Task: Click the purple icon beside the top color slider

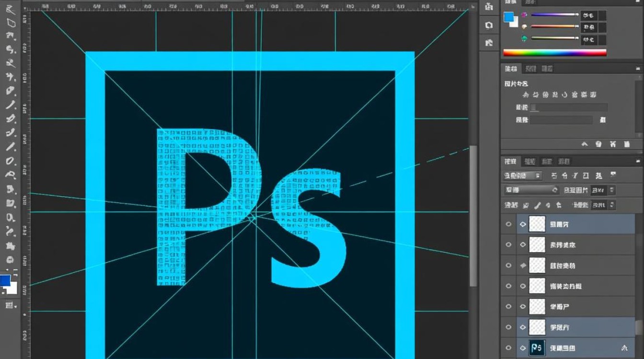Action: click(524, 15)
